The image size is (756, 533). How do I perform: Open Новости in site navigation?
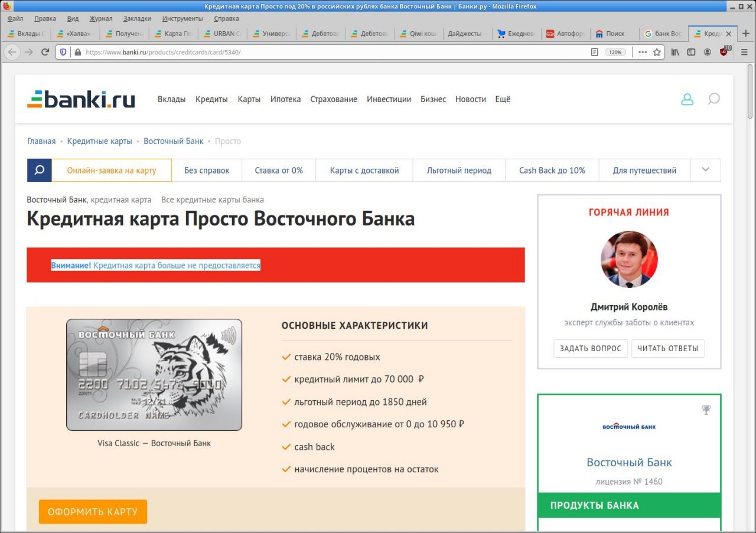471,99
